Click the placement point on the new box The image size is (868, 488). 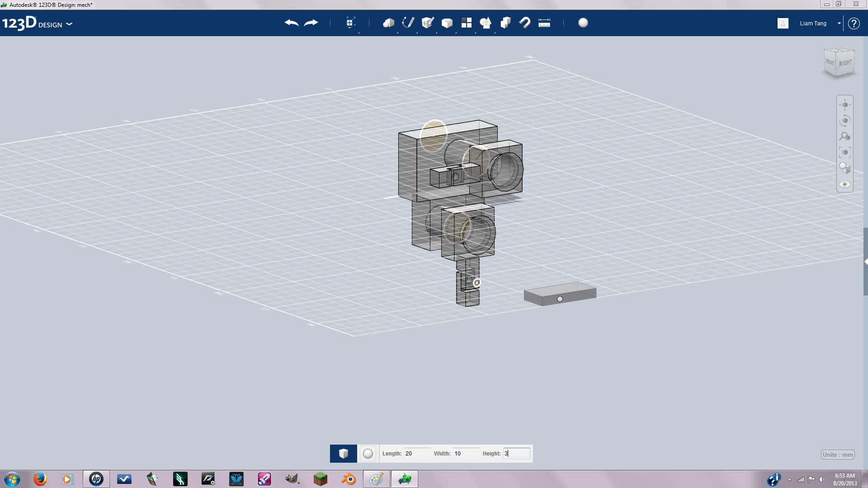[560, 299]
